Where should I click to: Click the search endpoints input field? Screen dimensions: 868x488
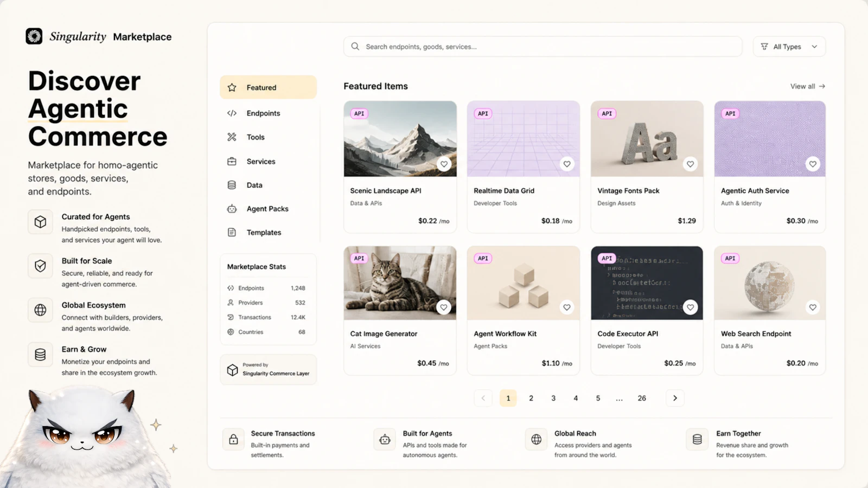[x=542, y=47]
